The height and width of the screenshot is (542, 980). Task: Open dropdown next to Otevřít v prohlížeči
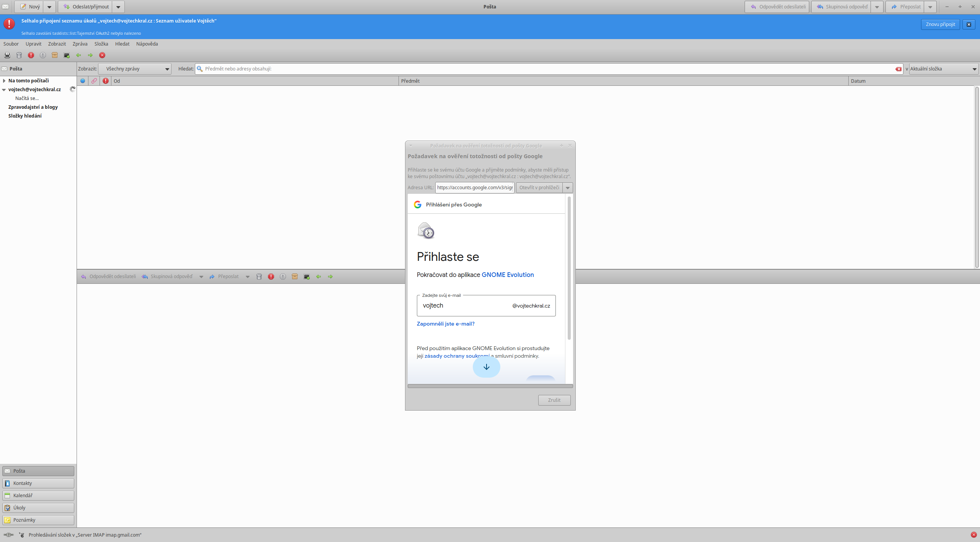click(568, 188)
